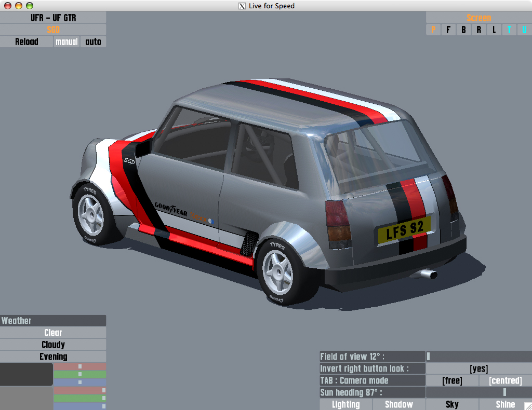This screenshot has width=532, height=410.
Task: Click the Weather panel header
Action: (x=53, y=321)
